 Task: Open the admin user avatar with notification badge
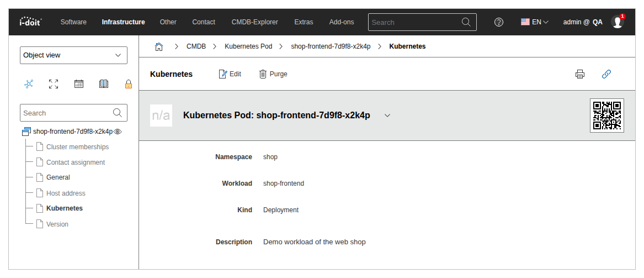coord(618,22)
